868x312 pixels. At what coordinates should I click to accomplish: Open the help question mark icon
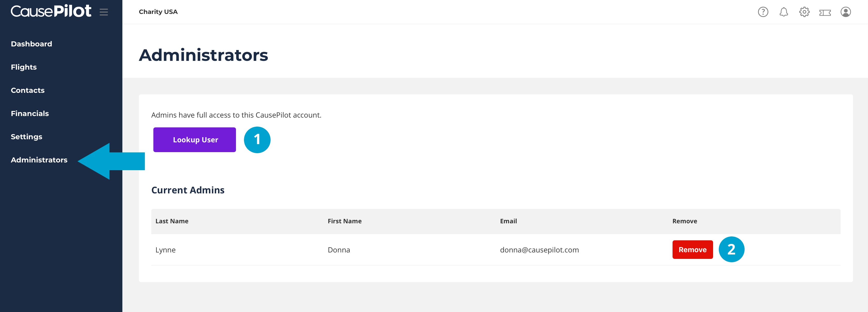[763, 12]
